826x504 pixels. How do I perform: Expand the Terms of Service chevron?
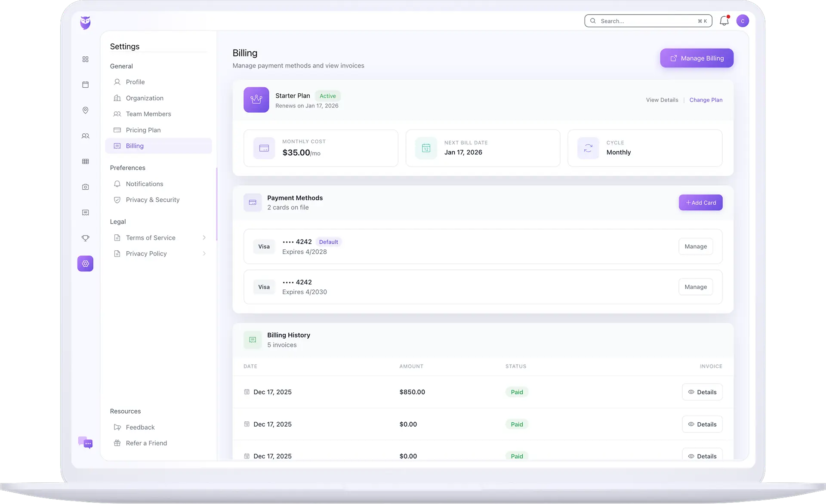[204, 238]
